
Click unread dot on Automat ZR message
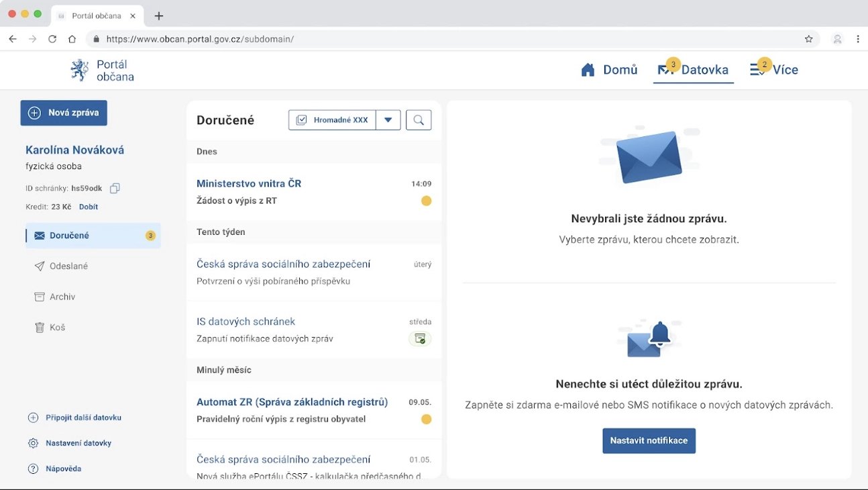[426, 420]
